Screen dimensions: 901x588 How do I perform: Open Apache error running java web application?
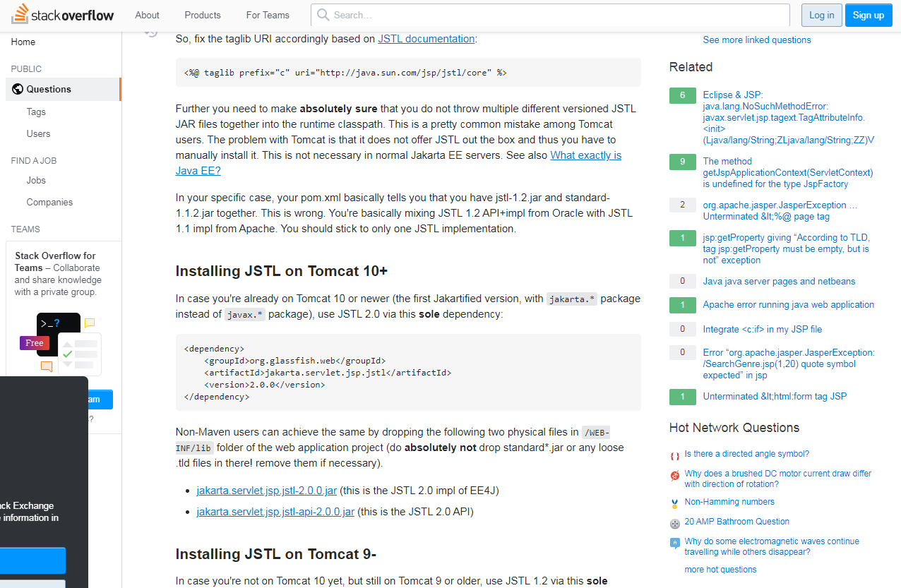coord(789,304)
